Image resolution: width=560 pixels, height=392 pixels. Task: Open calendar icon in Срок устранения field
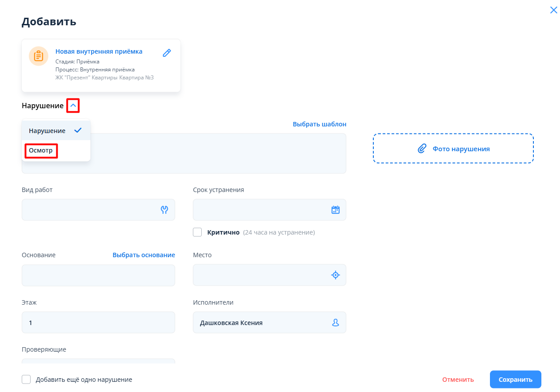[x=336, y=210]
